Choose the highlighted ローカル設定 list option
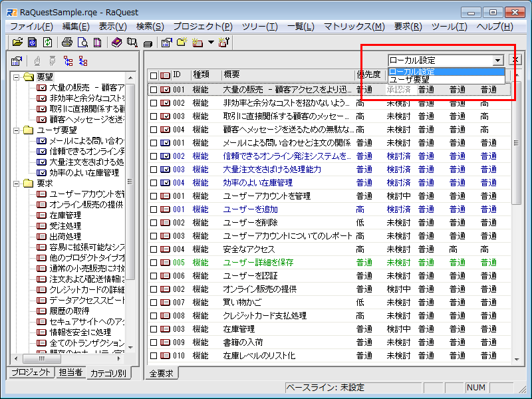Viewport: 532px width, 399px height. tap(446, 72)
